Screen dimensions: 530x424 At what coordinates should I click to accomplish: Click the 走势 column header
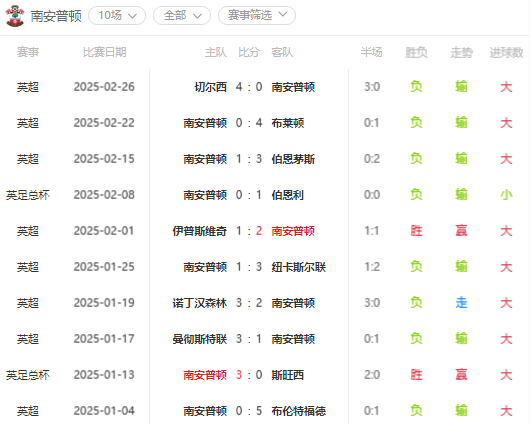click(x=461, y=52)
